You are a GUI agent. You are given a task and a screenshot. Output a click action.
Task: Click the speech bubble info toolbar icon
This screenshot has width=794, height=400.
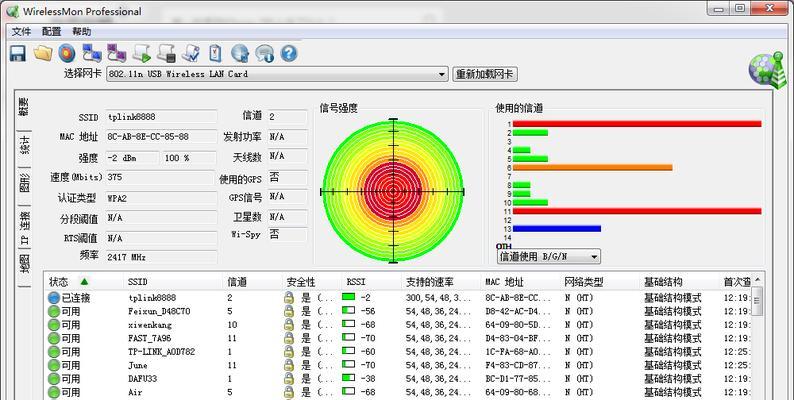click(x=264, y=53)
